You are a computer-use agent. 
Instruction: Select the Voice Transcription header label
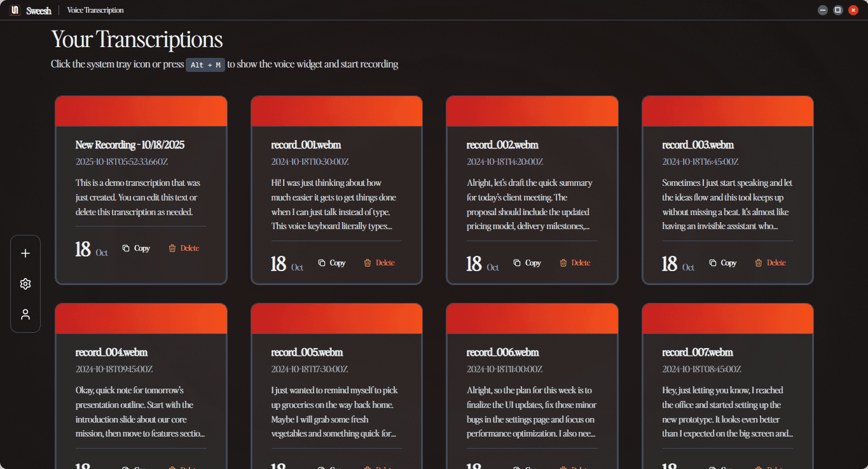[95, 10]
